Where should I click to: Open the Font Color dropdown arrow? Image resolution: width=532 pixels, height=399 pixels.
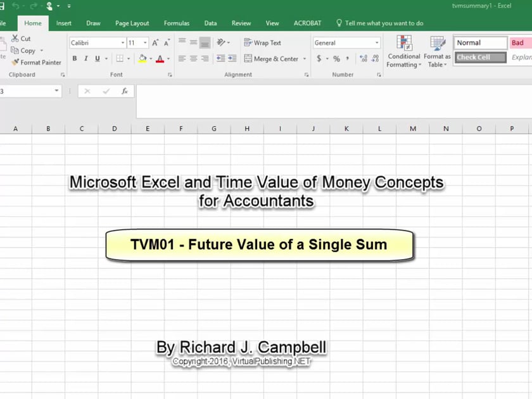(168, 58)
